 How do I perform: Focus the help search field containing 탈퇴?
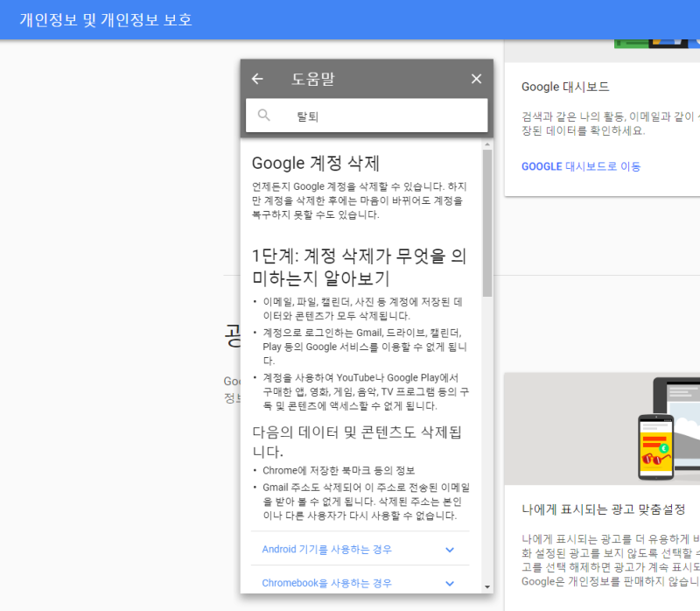click(x=367, y=116)
